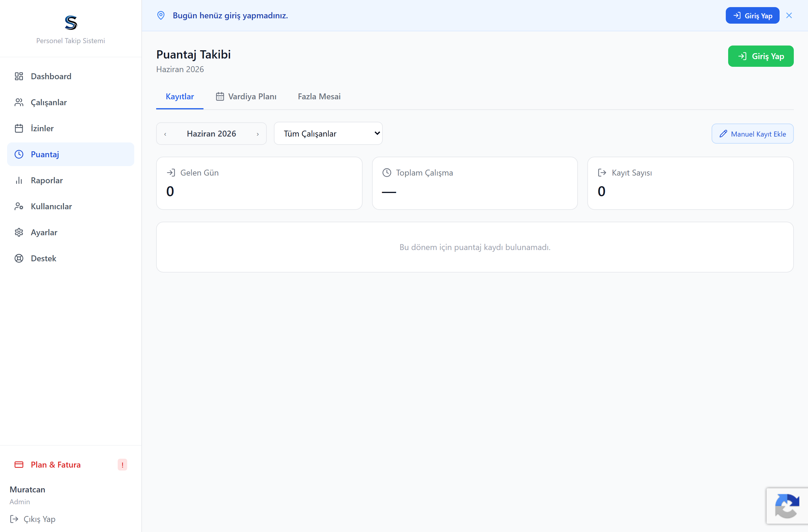Click the Kullanıcılar user-settings icon
Viewport: 808px width, 532px height.
click(19, 206)
